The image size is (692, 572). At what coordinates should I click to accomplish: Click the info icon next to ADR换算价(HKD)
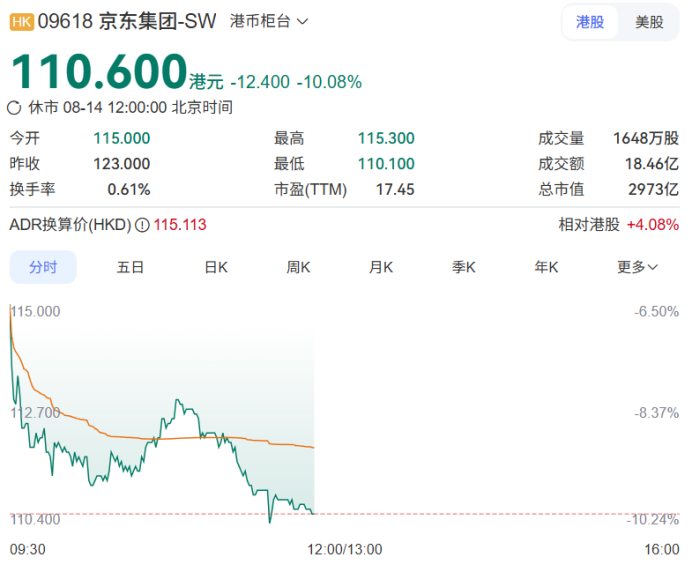tap(142, 225)
